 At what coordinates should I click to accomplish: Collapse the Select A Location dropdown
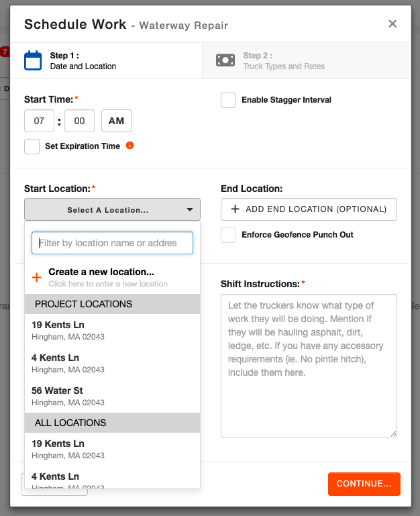(112, 210)
